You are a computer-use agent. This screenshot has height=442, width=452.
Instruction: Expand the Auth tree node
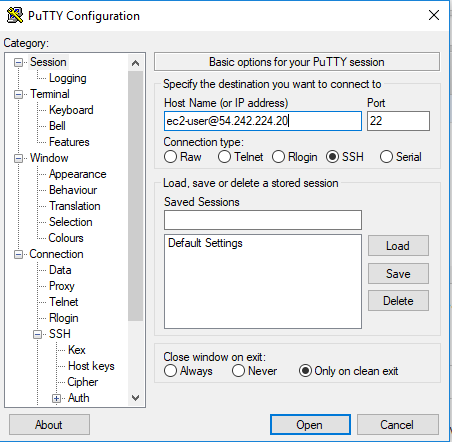pyautogui.click(x=56, y=398)
